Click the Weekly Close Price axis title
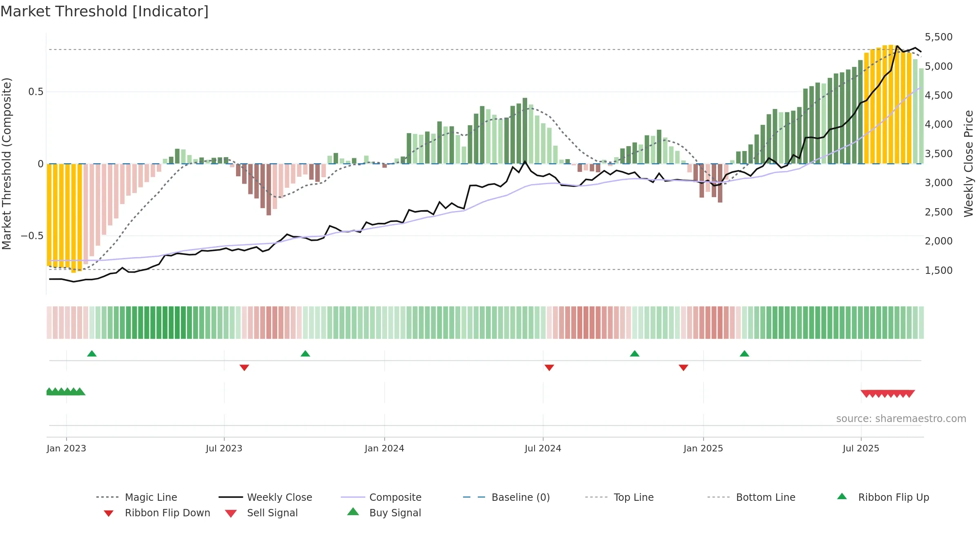The image size is (980, 551). pyautogui.click(x=969, y=163)
